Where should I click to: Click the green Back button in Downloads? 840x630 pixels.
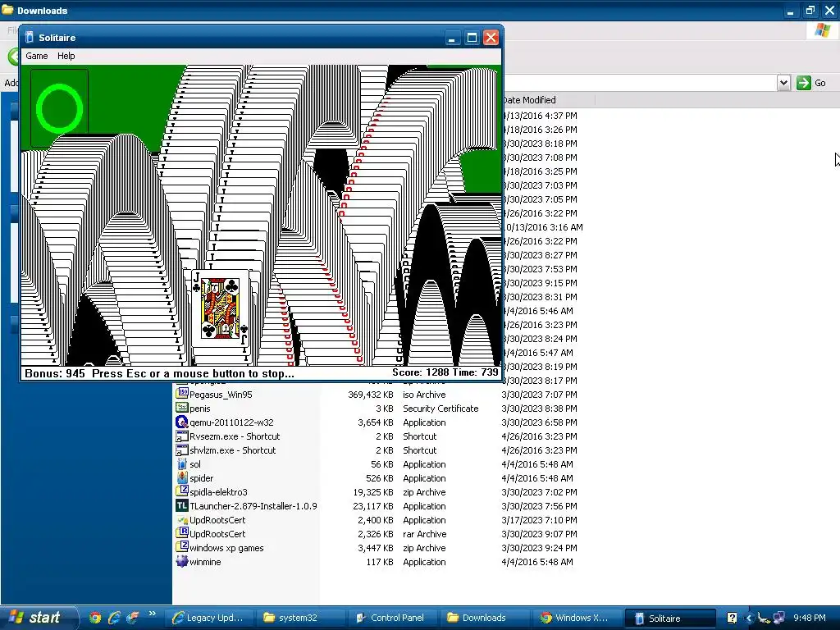13,57
